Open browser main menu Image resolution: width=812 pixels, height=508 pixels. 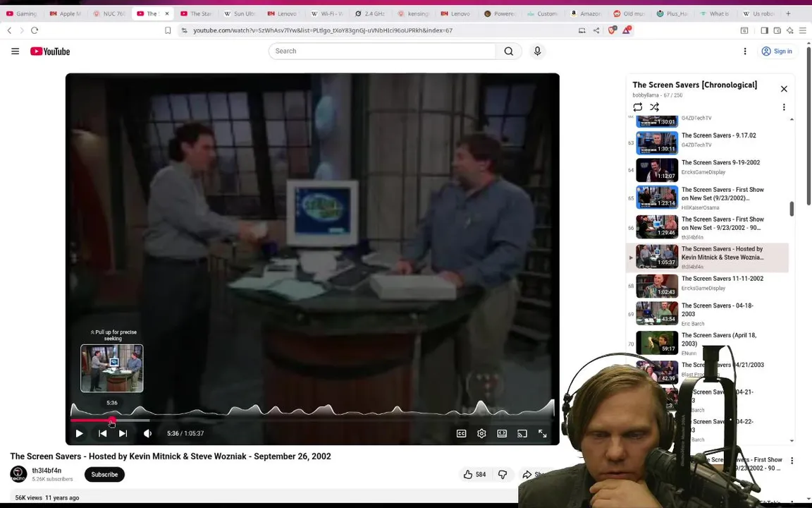tap(802, 30)
